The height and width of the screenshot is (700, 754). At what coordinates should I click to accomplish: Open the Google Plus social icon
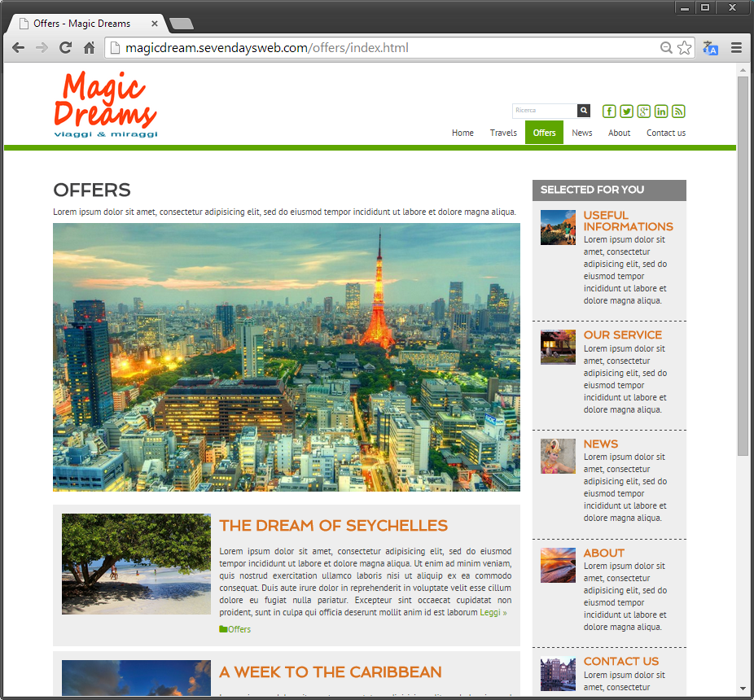coord(644,111)
